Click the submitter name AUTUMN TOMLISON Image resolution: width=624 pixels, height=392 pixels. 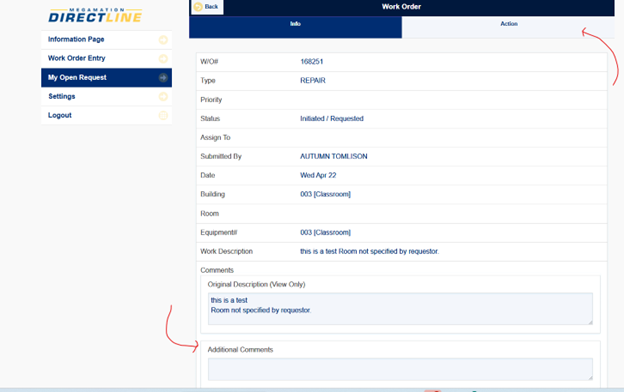333,156
